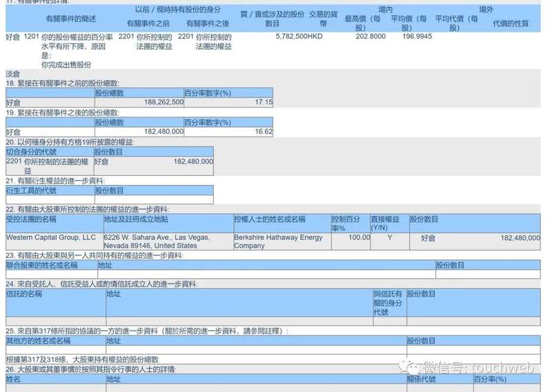Click 姓名 header in section 26
The height and width of the screenshot is (392, 552).
[13, 380]
